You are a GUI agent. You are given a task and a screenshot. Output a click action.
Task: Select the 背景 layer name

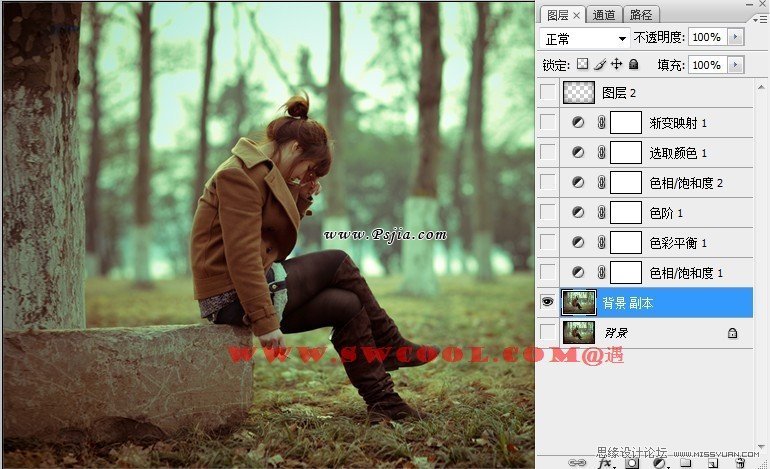tap(616, 333)
